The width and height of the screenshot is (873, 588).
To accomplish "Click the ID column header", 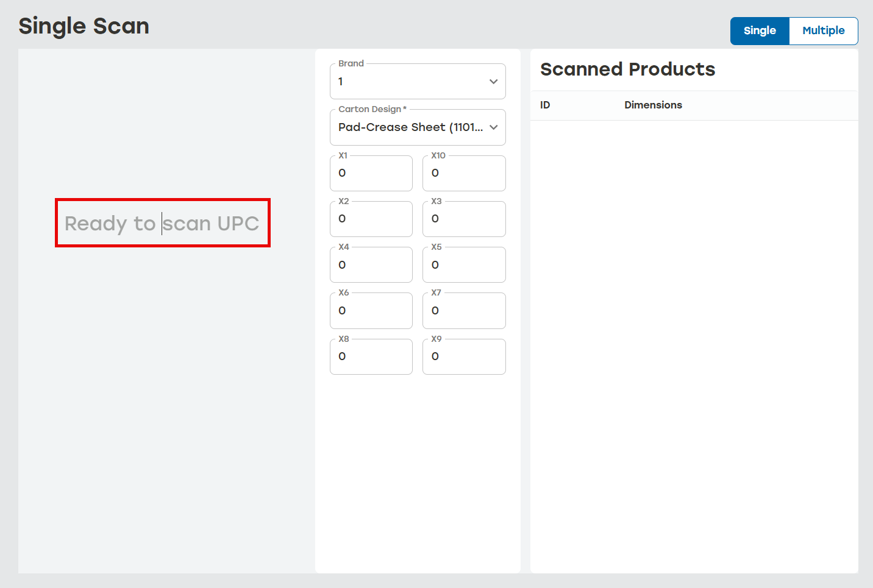I will (545, 105).
